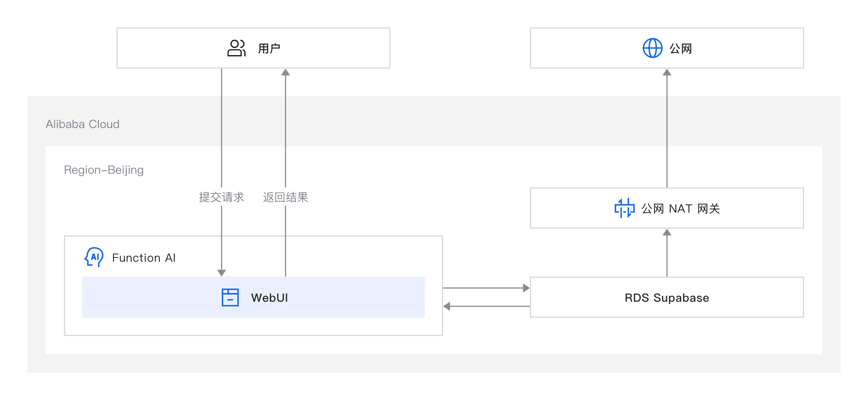Click the arrowhead pointing up into NAT gateway box
The height and width of the screenshot is (400, 868).
coord(667,232)
